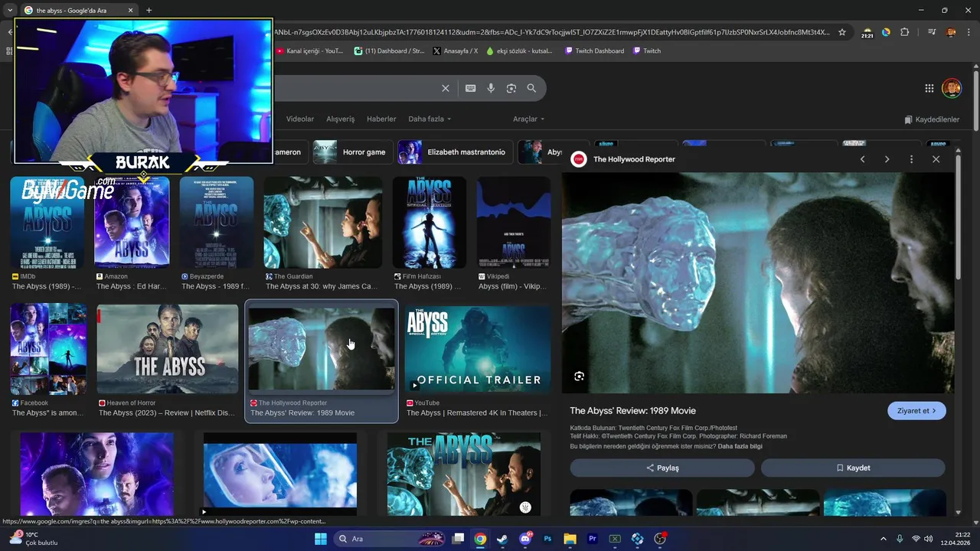The image size is (980, 551).
Task: Open Google account profile picture
Action: click(952, 88)
